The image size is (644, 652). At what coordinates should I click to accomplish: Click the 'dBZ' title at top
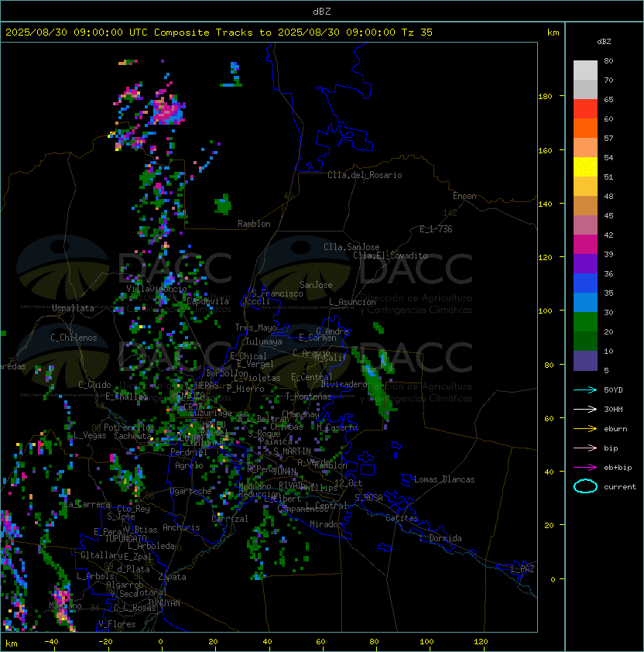(322, 11)
